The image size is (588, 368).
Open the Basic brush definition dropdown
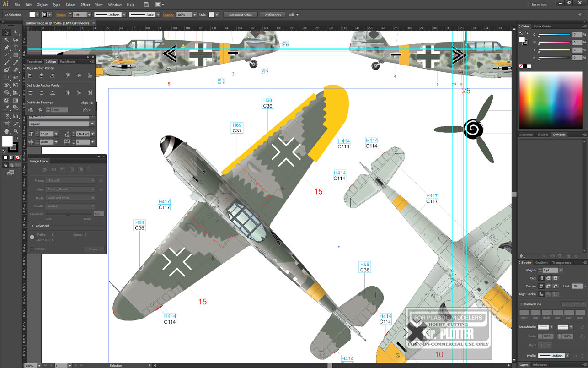coord(158,15)
